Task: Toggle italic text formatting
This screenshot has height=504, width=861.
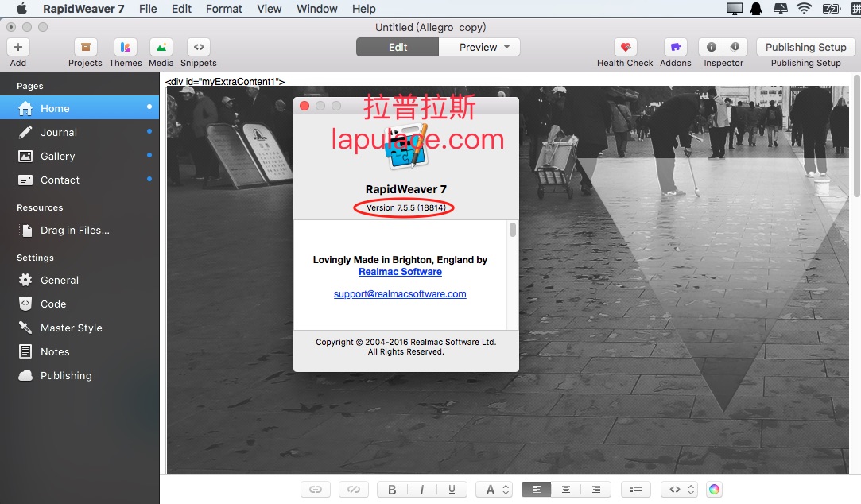Action: 421,489
